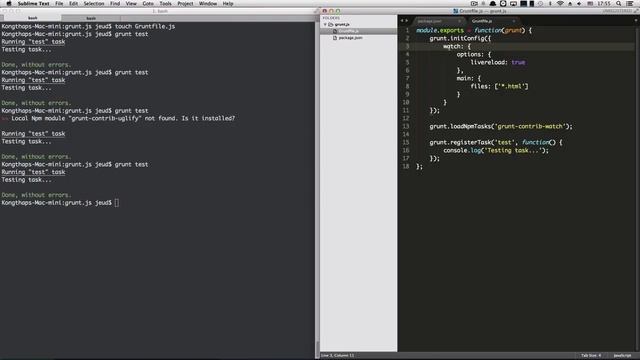Click the previous-tab left arrow in Sublime
The width and height of the screenshot is (640, 360).
[x=402, y=21]
